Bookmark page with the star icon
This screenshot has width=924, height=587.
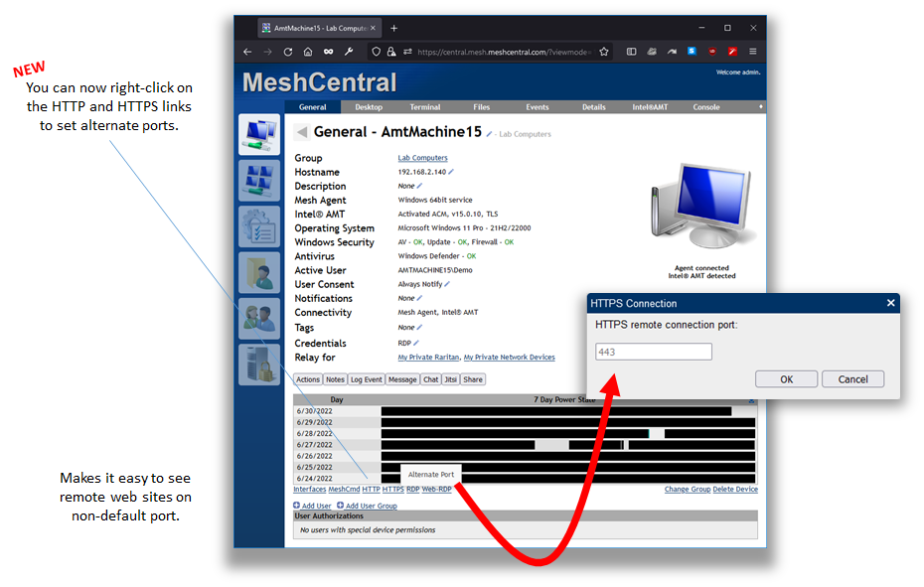[x=604, y=52]
